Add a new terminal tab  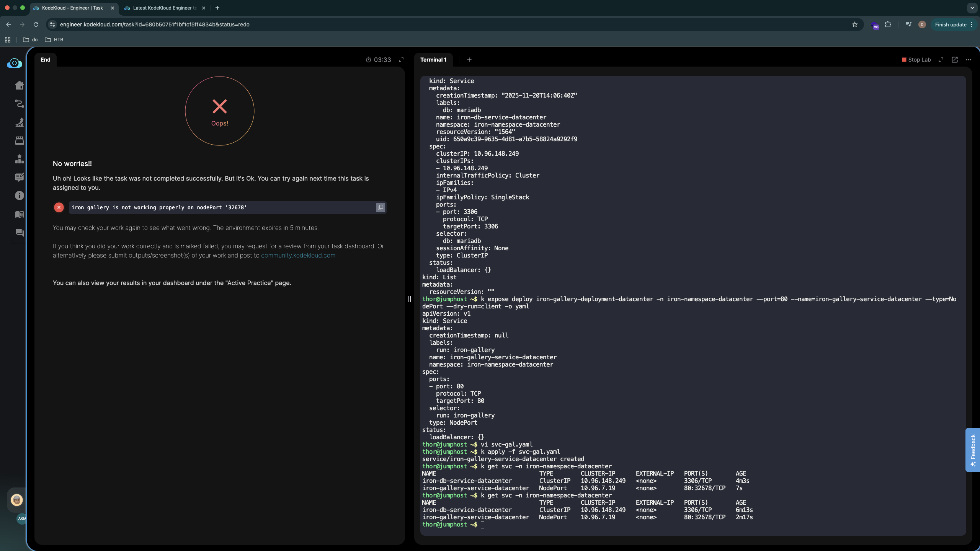[469, 60]
